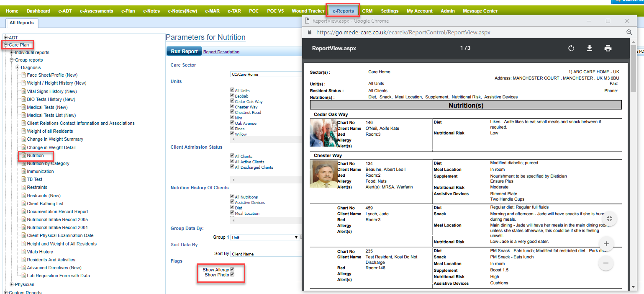The image size is (644, 294).
Task: Open the e-MAR menu item
Action: pyautogui.click(x=212, y=11)
